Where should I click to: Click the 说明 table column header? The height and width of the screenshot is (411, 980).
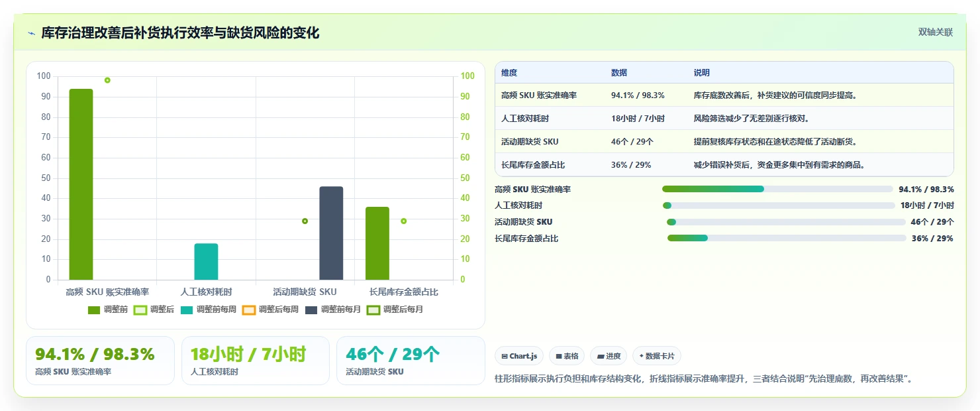(702, 72)
